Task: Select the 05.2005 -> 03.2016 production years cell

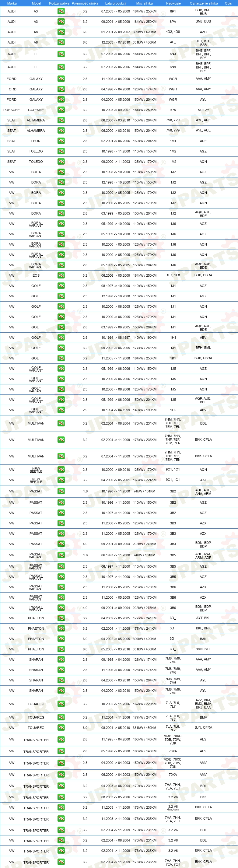Action: click(x=116, y=649)
